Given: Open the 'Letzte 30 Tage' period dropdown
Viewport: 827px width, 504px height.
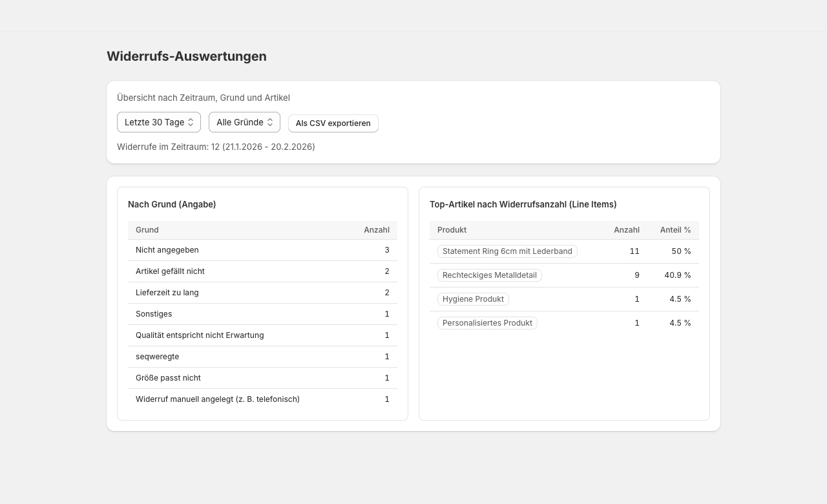Looking at the screenshot, I should [158, 122].
